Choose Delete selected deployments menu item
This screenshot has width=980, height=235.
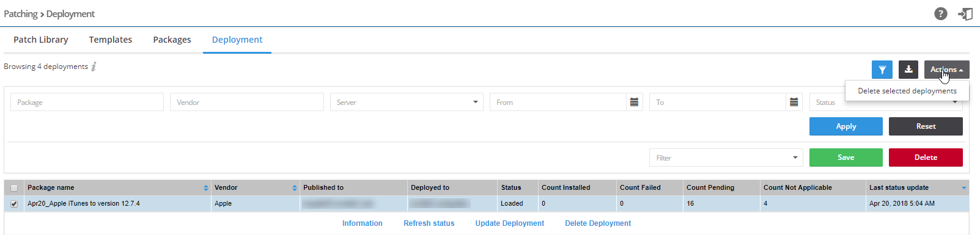coord(907,91)
